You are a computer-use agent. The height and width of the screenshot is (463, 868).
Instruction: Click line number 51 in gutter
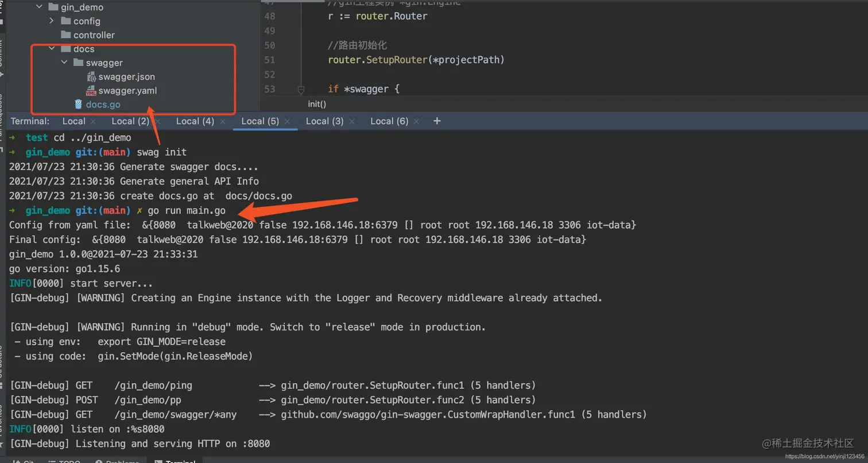[x=270, y=60]
